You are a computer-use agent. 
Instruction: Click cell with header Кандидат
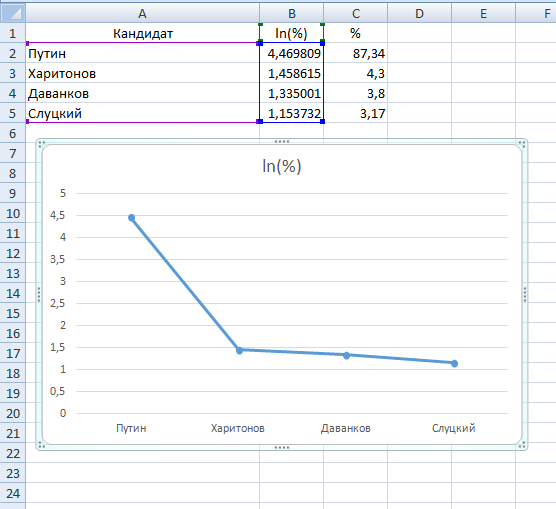[143, 33]
